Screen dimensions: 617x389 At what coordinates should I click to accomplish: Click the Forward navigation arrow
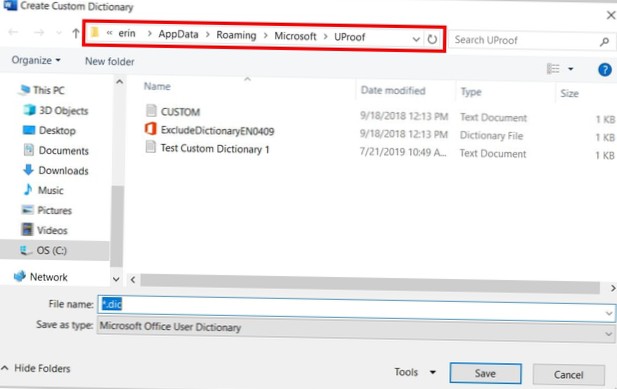coord(39,32)
